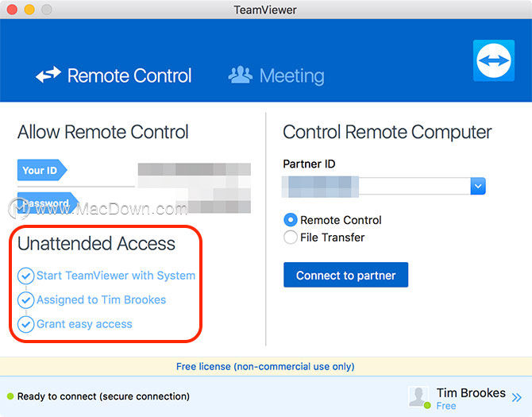This screenshot has height=417, width=532.
Task: Click Grant easy access link
Action: pos(84,324)
